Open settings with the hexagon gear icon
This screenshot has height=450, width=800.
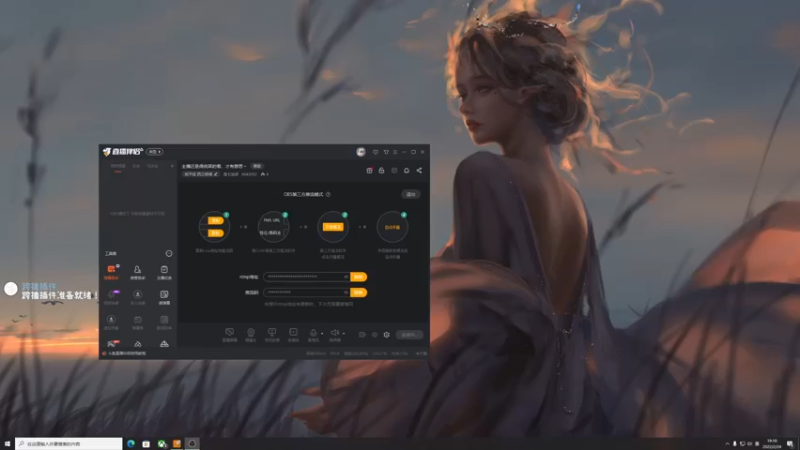pos(387,335)
